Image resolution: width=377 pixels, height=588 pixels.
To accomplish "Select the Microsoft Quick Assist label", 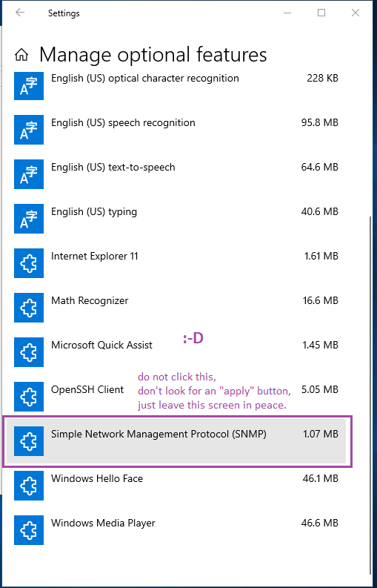I will pyautogui.click(x=101, y=345).
